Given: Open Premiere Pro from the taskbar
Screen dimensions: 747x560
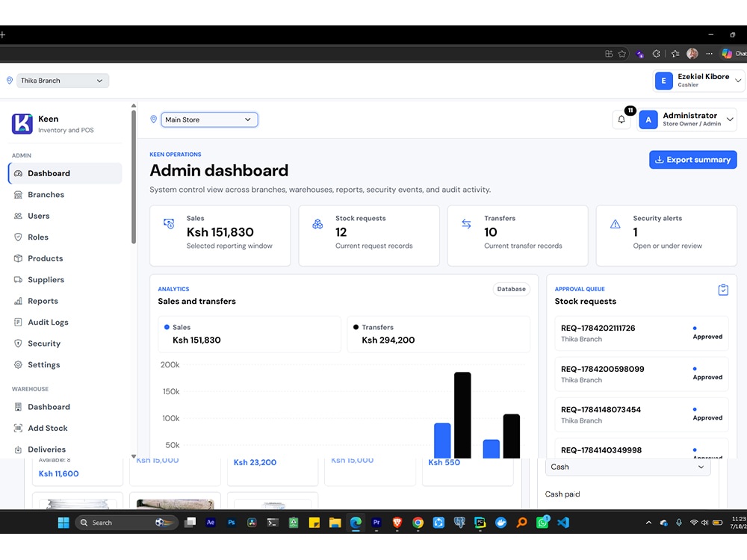Looking at the screenshot, I should [x=376, y=523].
